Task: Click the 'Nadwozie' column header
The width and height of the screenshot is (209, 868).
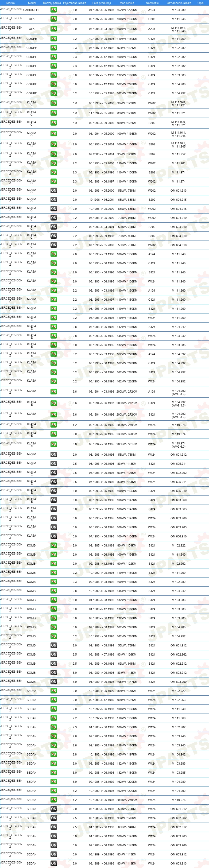Action: [x=152, y=3]
